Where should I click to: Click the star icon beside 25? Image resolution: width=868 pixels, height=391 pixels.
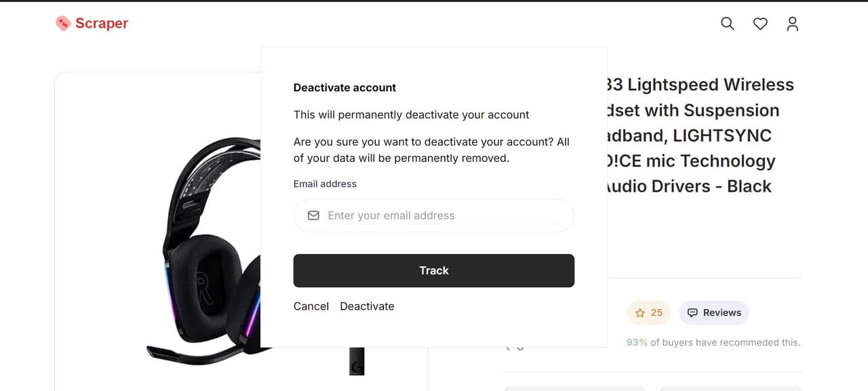(640, 313)
